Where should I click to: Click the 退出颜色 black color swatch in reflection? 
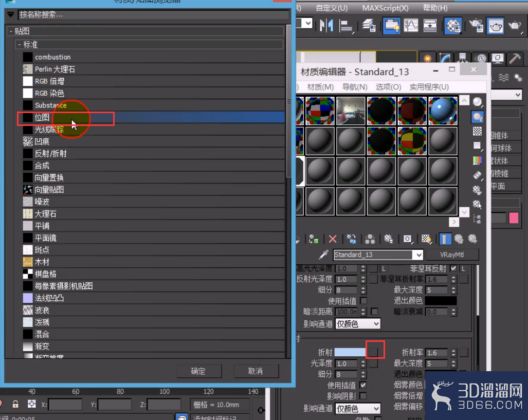tap(441, 300)
